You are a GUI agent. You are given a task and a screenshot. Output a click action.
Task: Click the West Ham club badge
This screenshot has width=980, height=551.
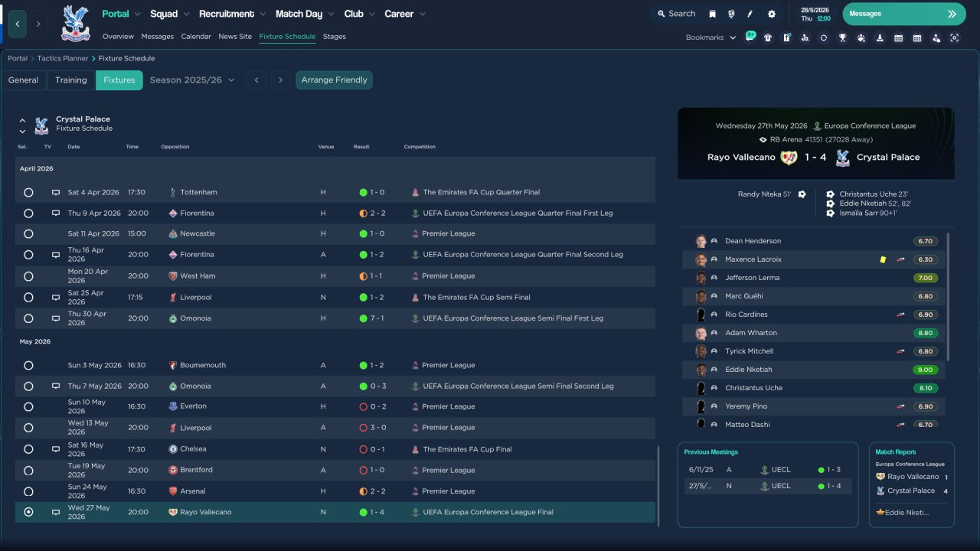(x=173, y=276)
